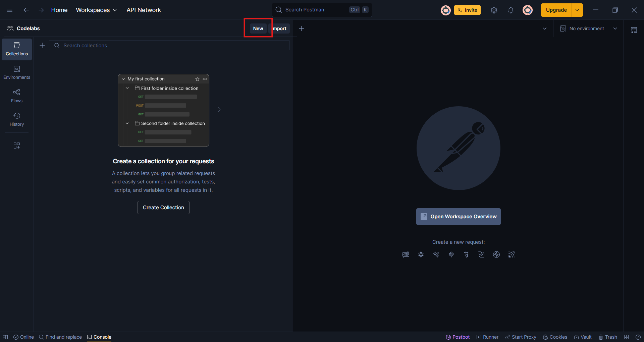Open the Workspaces dropdown
644x342 pixels.
coord(96,10)
